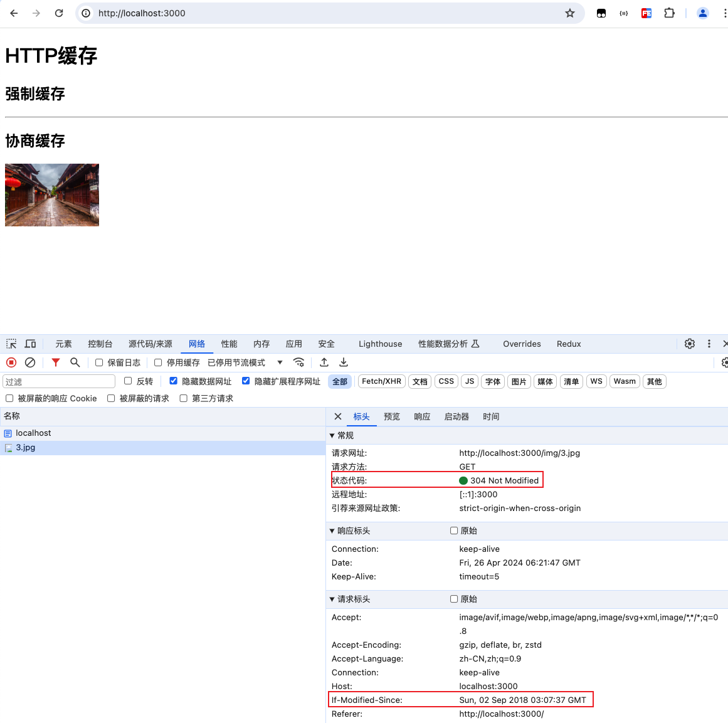Check the 停用缓存 checkbox

coord(158,362)
